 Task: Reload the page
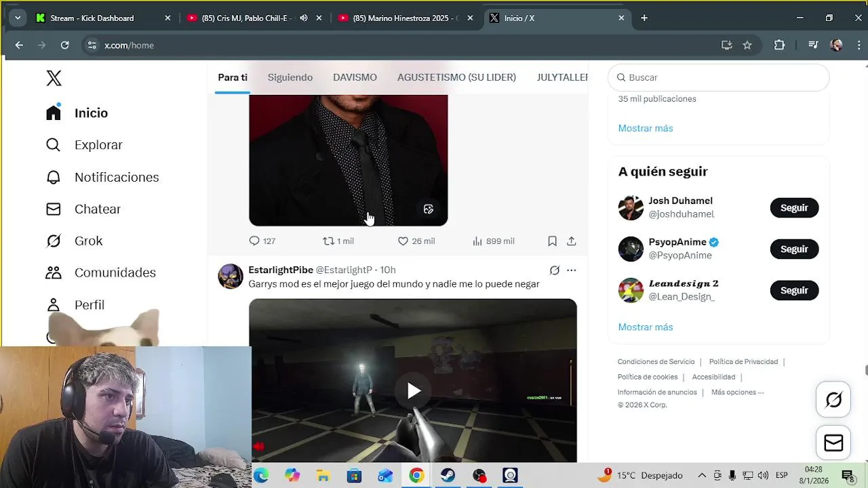(x=64, y=45)
